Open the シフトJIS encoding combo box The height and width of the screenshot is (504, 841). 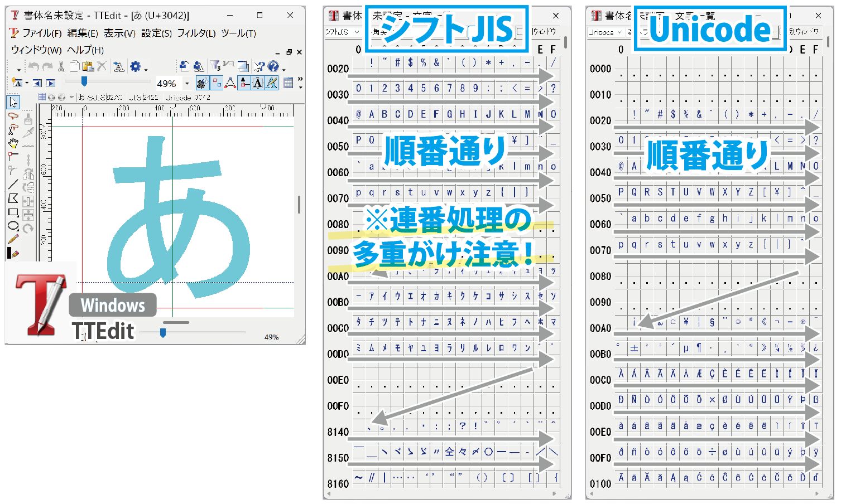tap(343, 32)
